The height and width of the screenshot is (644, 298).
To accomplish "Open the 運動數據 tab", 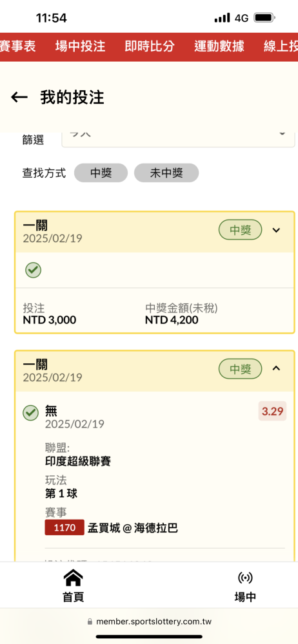I will 219,47.
